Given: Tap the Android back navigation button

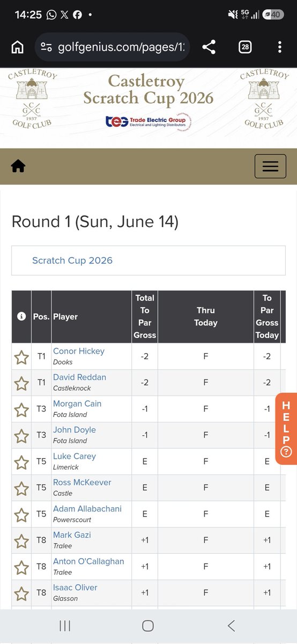Looking at the screenshot, I should pos(231,625).
